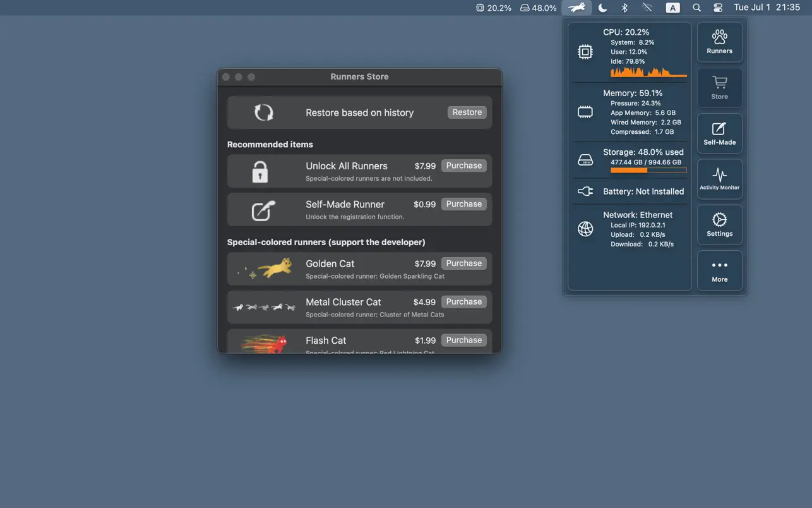Open the Runners paw icon panel
Viewport: 812px width, 508px height.
pyautogui.click(x=719, y=42)
